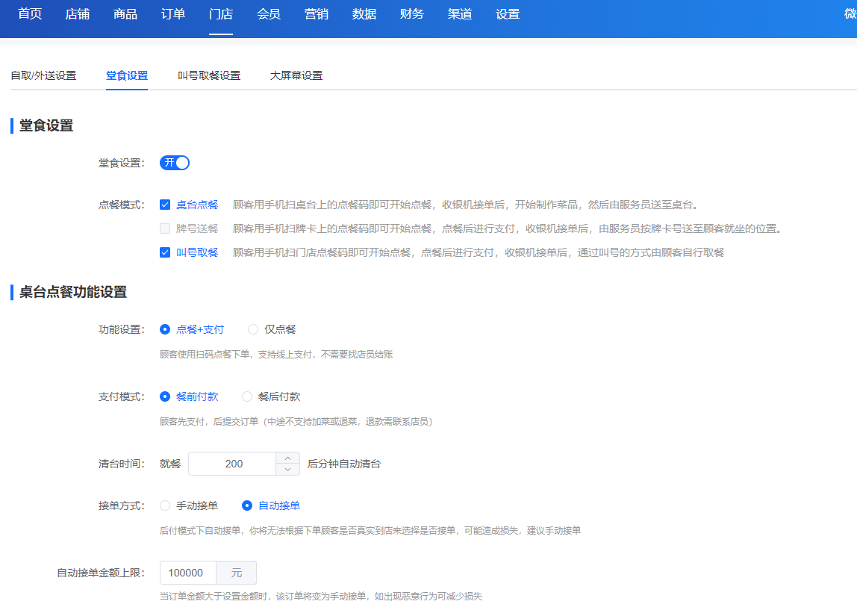Click the hint 顾客先支付，后提交订单

point(296,422)
